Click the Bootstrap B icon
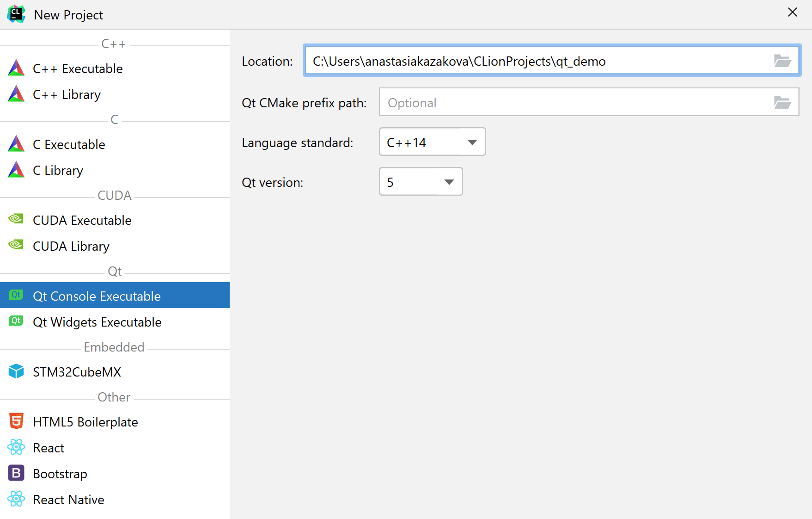 click(16, 473)
